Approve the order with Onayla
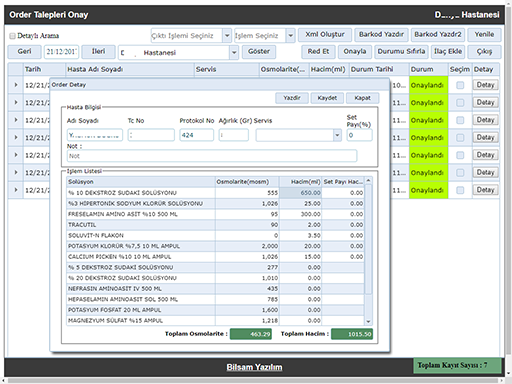 tap(355, 52)
